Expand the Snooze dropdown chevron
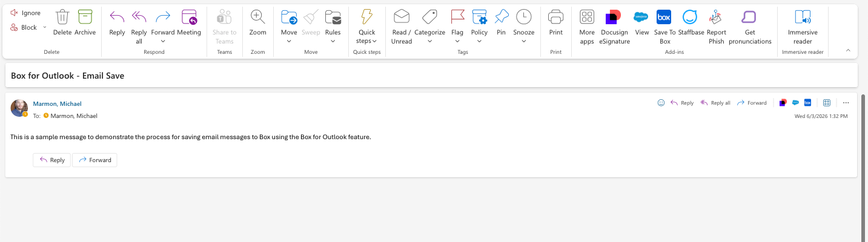Viewport: 868px width, 242px height. [524, 41]
